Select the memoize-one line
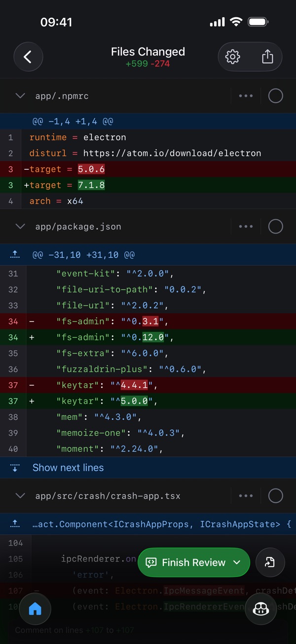Image resolution: width=296 pixels, height=644 pixels. tap(148, 433)
